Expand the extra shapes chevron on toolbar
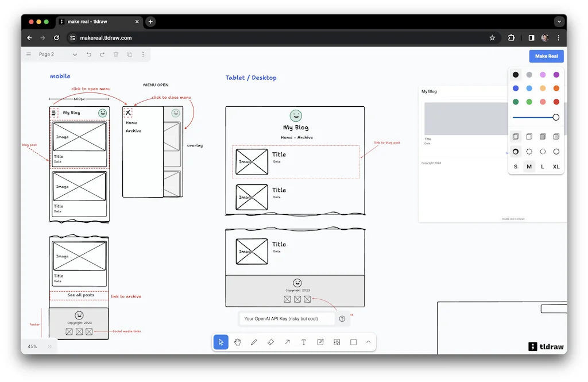 (x=369, y=342)
